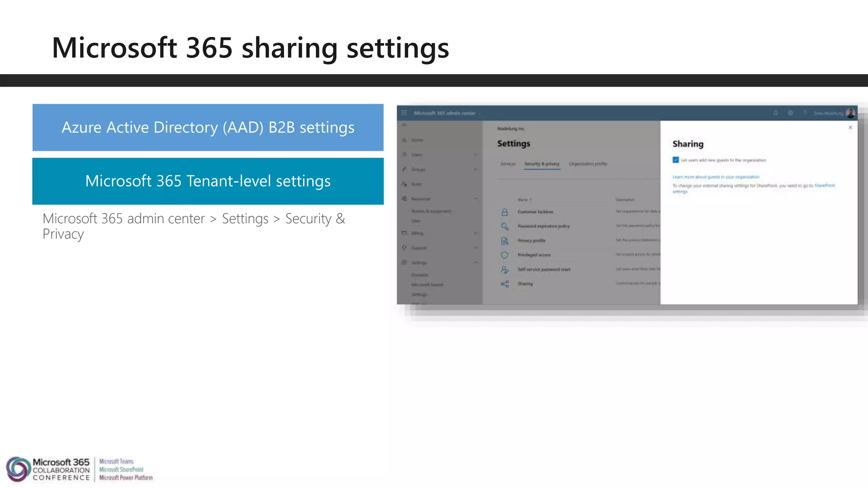Select Azure Active Directory B2B settings box
Screen dimensions: 868x488
tap(208, 128)
